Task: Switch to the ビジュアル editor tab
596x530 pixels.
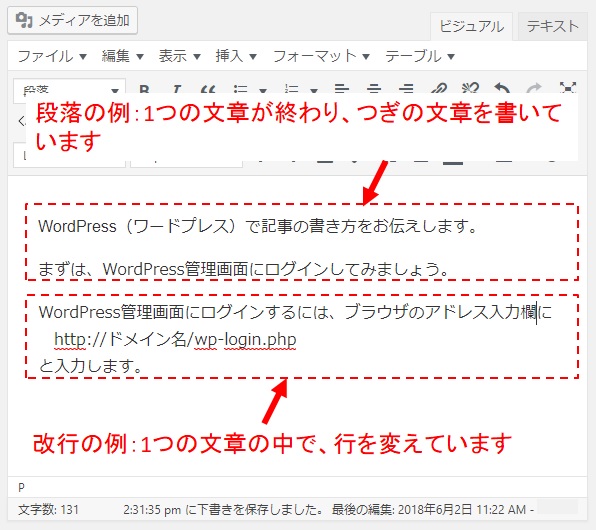Action: 471,26
